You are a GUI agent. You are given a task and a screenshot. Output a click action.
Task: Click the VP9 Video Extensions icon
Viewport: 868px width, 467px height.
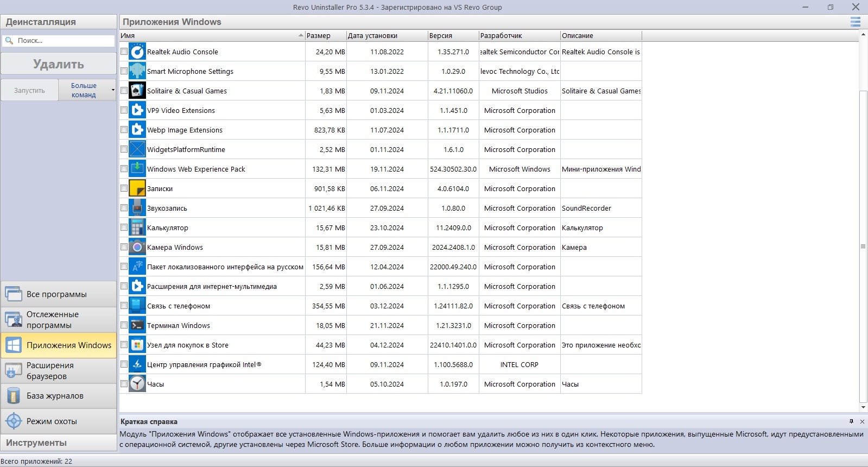click(137, 110)
